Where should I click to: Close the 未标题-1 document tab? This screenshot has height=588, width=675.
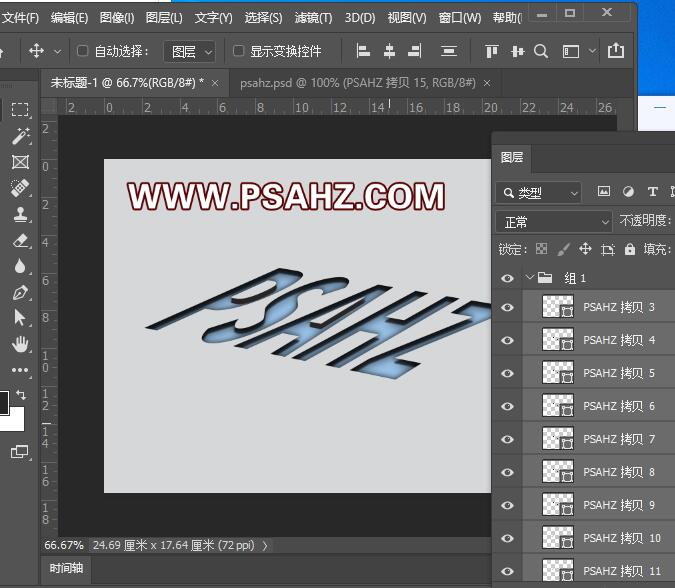coord(215,83)
